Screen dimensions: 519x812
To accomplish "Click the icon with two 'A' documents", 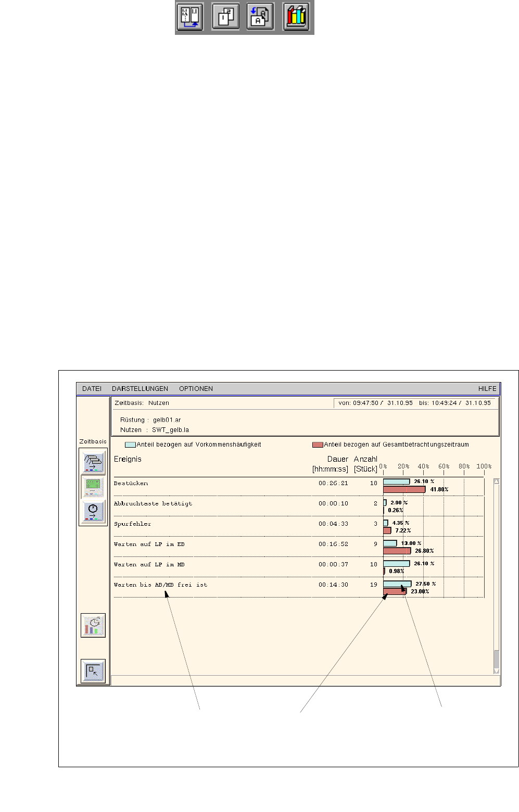I will tap(260, 17).
